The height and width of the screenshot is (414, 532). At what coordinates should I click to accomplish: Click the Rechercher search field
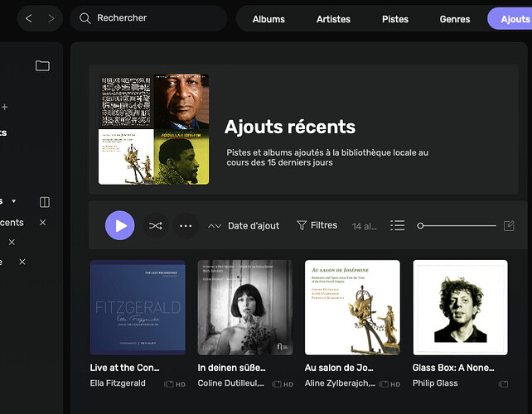[148, 18]
